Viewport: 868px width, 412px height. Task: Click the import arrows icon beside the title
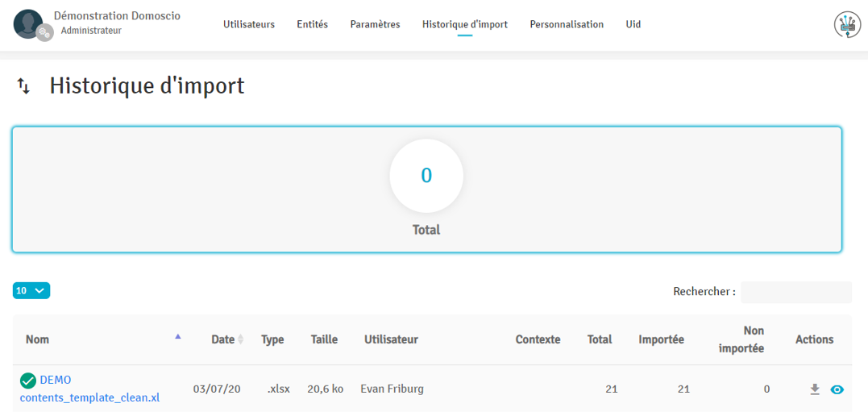click(24, 86)
